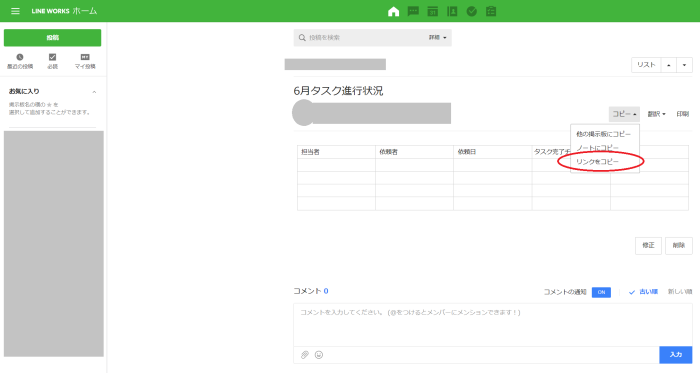Collapse the お気に入り section chevron

pyautogui.click(x=94, y=92)
